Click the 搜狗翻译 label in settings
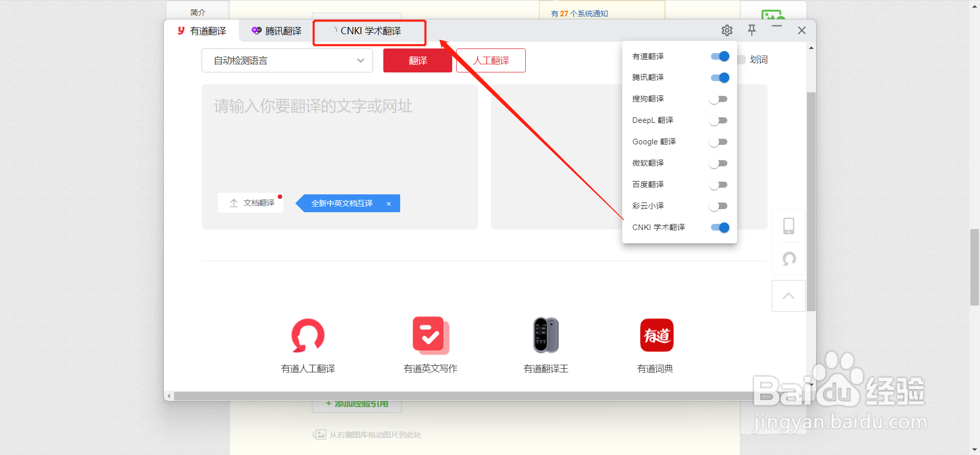The width and height of the screenshot is (980, 455). tap(648, 99)
